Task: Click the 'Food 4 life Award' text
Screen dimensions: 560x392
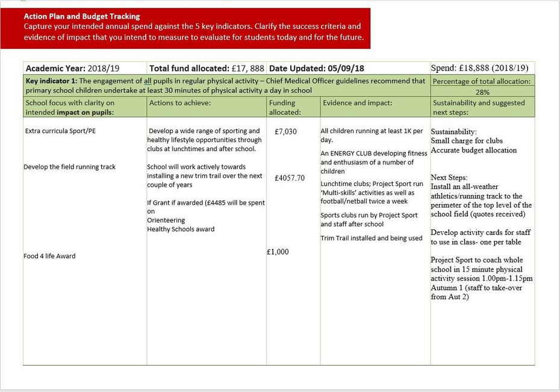Action: click(49, 256)
